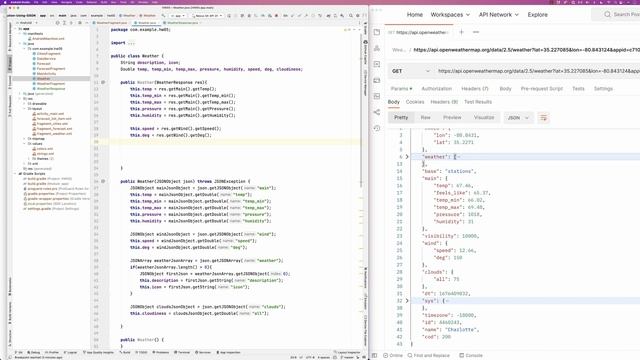Viewport: 640px width, 360px height.
Task: Open Explore in Postman header
Action: (538, 15)
